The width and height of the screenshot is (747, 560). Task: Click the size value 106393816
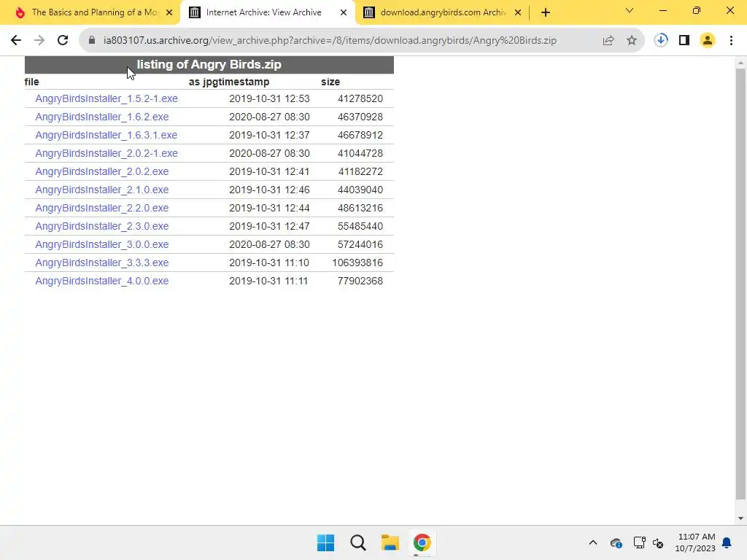(x=357, y=262)
